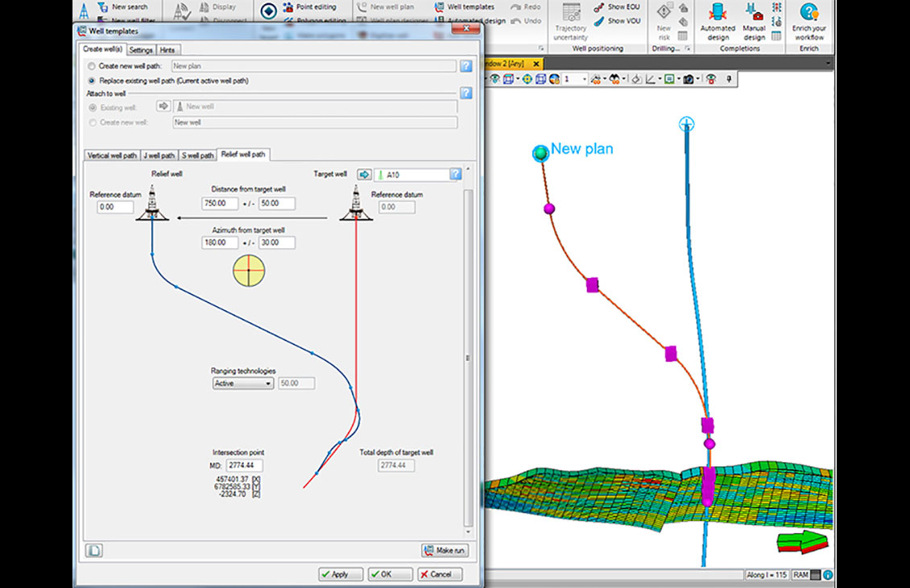
Task: Expand the Drilling group dialog launcher
Action: (x=688, y=49)
